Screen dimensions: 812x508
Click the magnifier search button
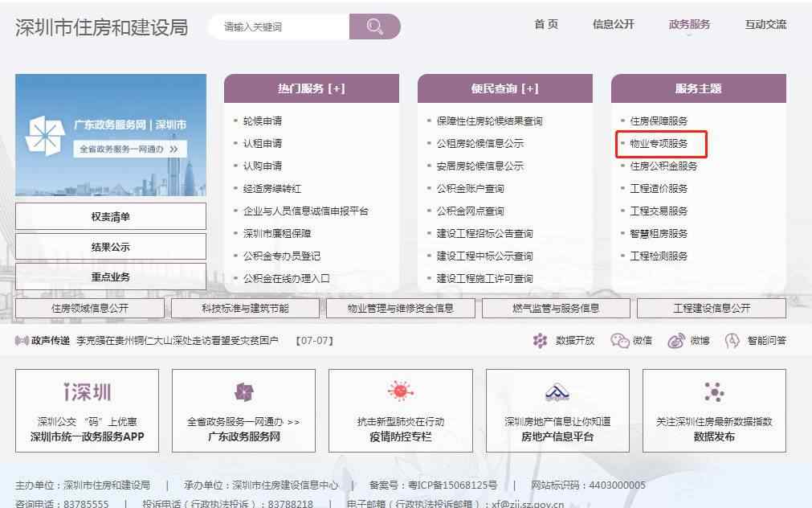coord(374,27)
